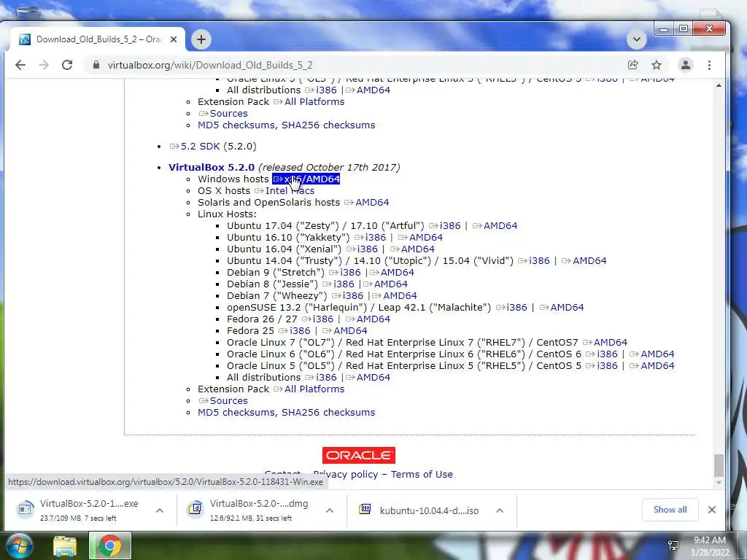Open the taskbar clock showing 9:42 AM

(x=710, y=545)
